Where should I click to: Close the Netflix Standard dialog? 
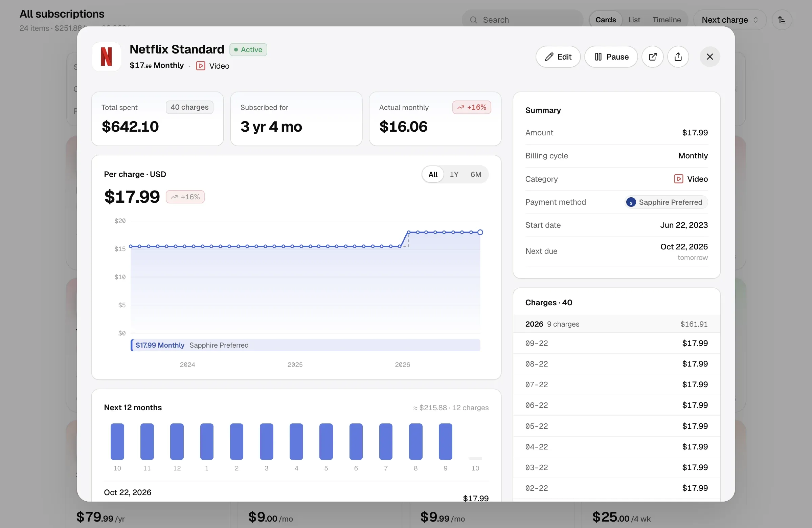tap(709, 57)
